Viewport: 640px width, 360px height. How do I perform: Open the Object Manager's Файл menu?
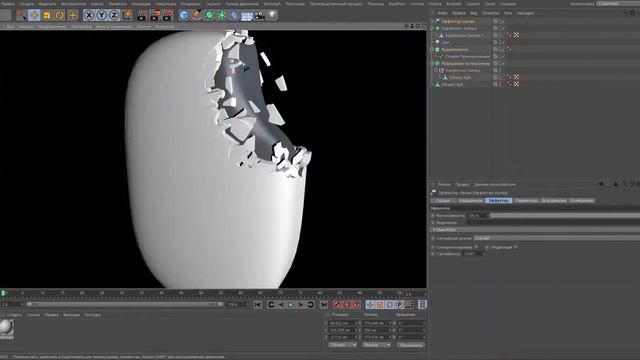442,13
